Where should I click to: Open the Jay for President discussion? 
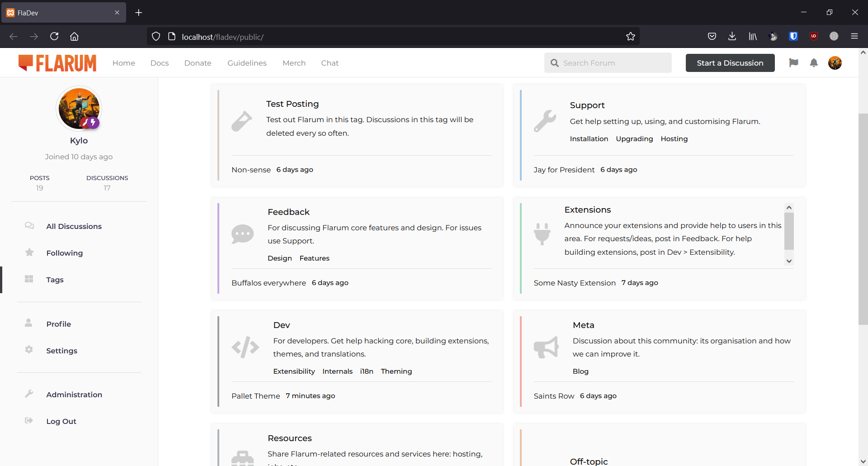[564, 170]
